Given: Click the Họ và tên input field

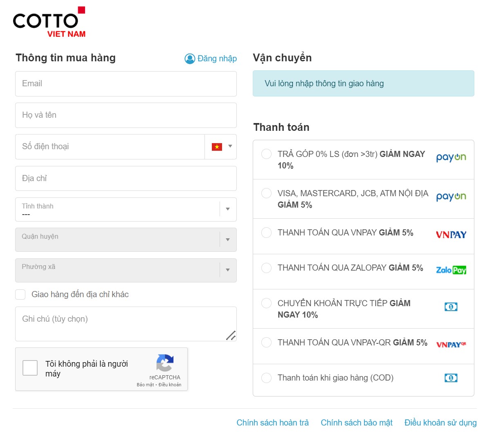Looking at the screenshot, I should coord(126,115).
